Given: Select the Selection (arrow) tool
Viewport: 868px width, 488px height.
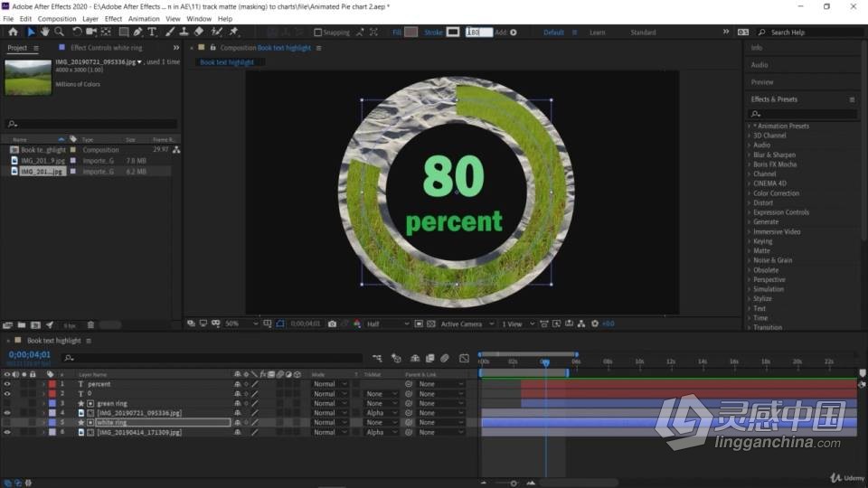Looking at the screenshot, I should point(31,33).
